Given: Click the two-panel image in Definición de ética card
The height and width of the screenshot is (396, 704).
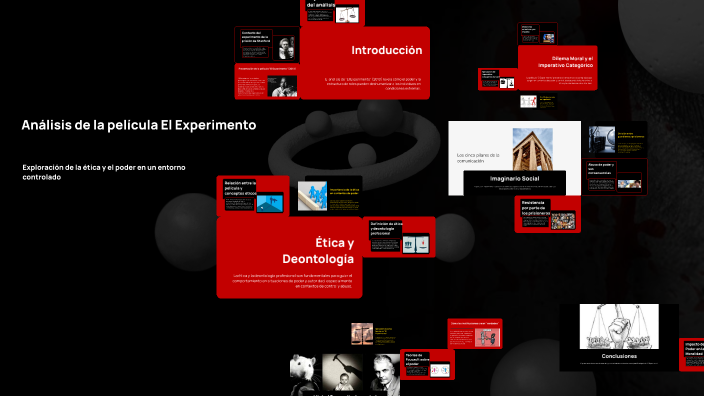Looking at the screenshot, I should pos(416,244).
